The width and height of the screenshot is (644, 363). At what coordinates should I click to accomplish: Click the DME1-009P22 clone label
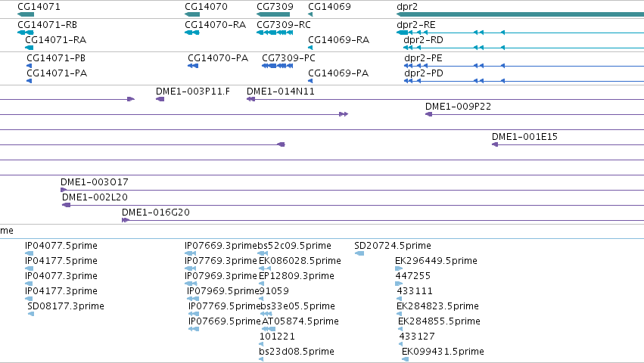pyautogui.click(x=458, y=107)
